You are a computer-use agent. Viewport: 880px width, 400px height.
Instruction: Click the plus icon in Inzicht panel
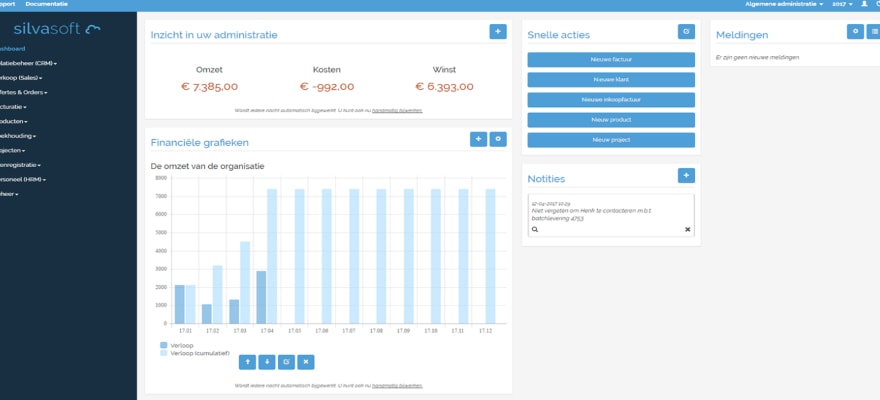pyautogui.click(x=497, y=32)
